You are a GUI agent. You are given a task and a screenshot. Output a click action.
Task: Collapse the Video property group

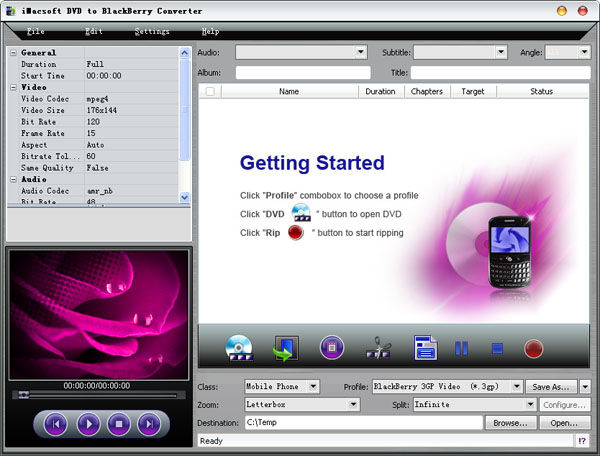[13, 87]
